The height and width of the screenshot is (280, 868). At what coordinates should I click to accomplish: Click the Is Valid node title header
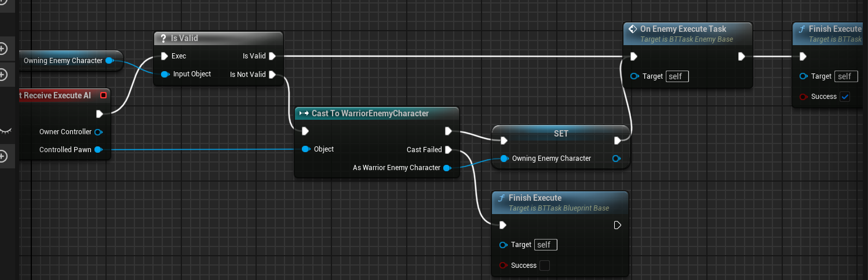[x=218, y=38]
